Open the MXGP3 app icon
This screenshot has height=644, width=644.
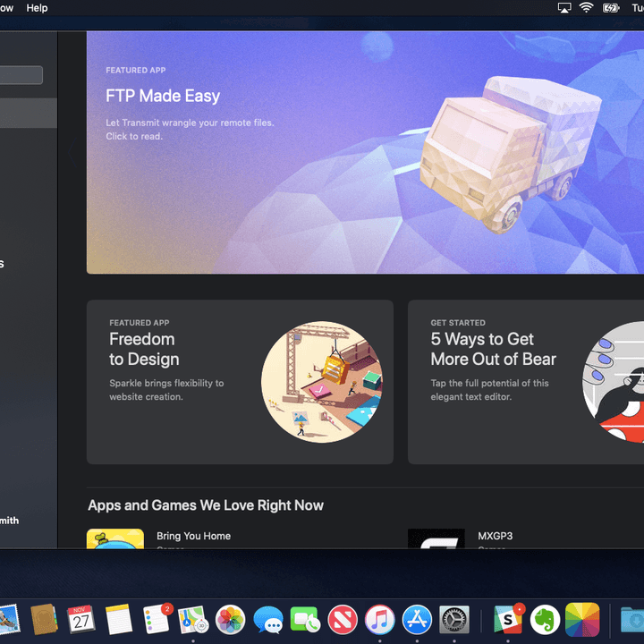click(436, 538)
